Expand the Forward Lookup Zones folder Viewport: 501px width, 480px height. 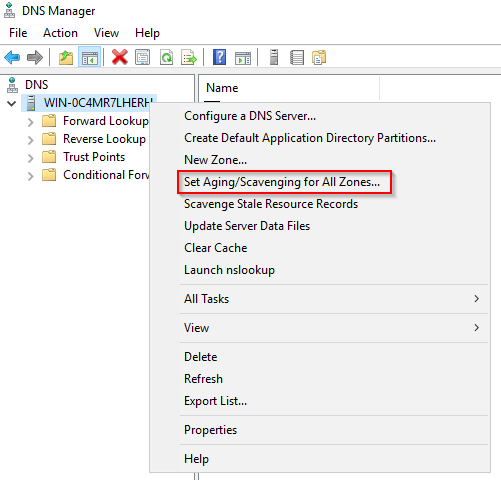pos(30,122)
